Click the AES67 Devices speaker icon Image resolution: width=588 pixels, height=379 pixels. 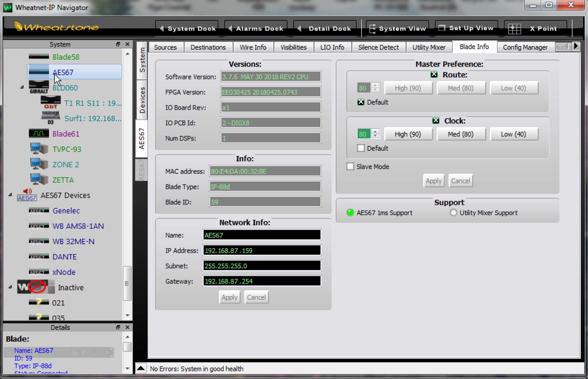pyautogui.click(x=27, y=195)
